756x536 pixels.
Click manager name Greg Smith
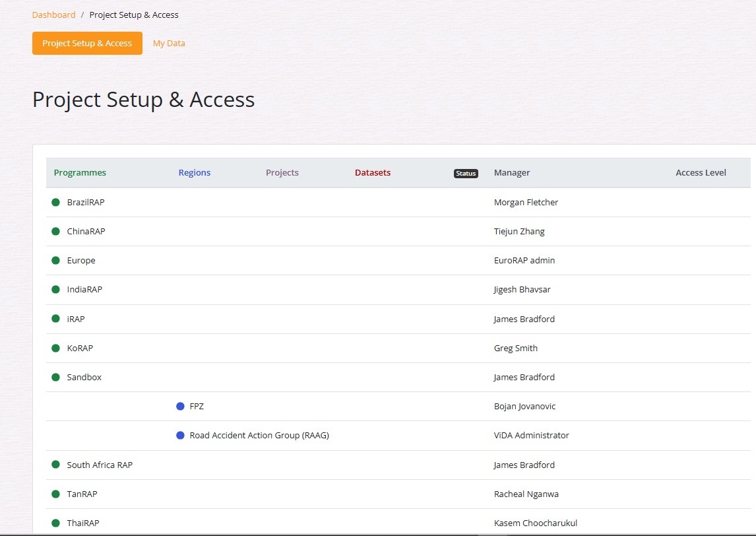click(x=516, y=348)
